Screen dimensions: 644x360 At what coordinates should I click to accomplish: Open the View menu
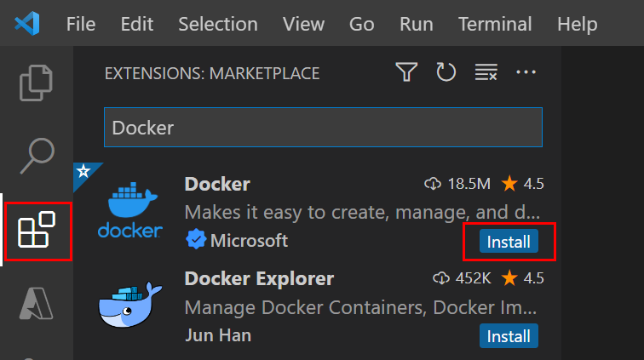point(303,24)
